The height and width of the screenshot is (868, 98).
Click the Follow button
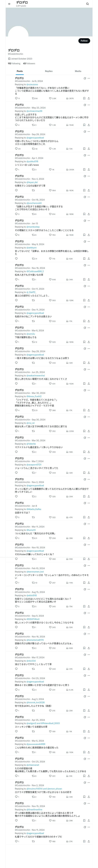click(x=84, y=41)
